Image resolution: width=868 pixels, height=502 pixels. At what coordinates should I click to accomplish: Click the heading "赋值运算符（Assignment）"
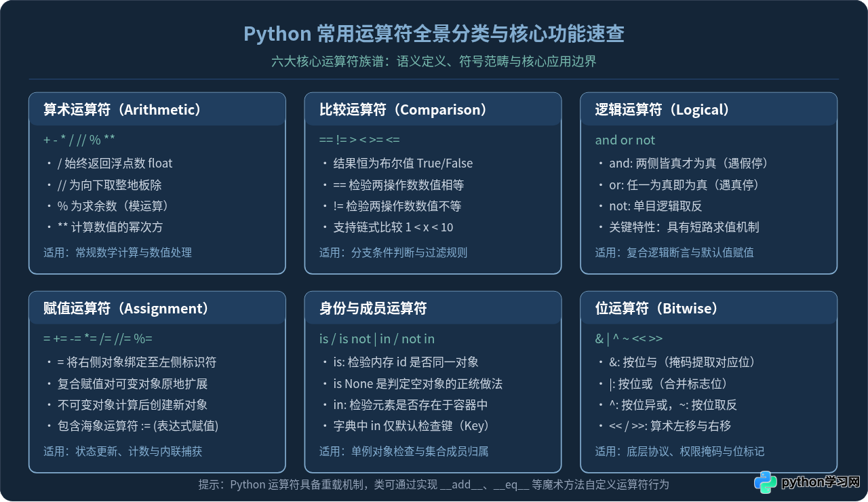click(x=127, y=309)
